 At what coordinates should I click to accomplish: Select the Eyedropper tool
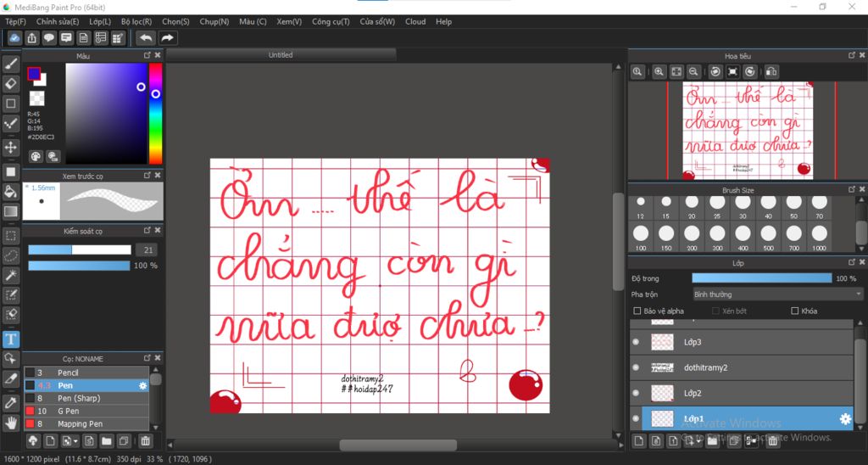10,403
